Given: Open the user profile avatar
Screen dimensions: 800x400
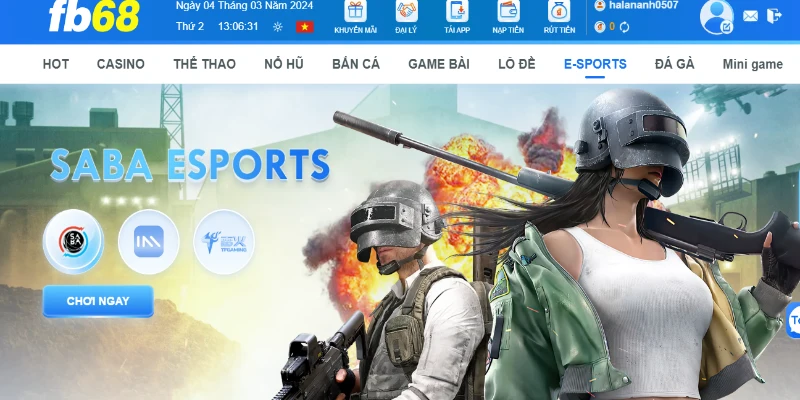Looking at the screenshot, I should point(716,17).
